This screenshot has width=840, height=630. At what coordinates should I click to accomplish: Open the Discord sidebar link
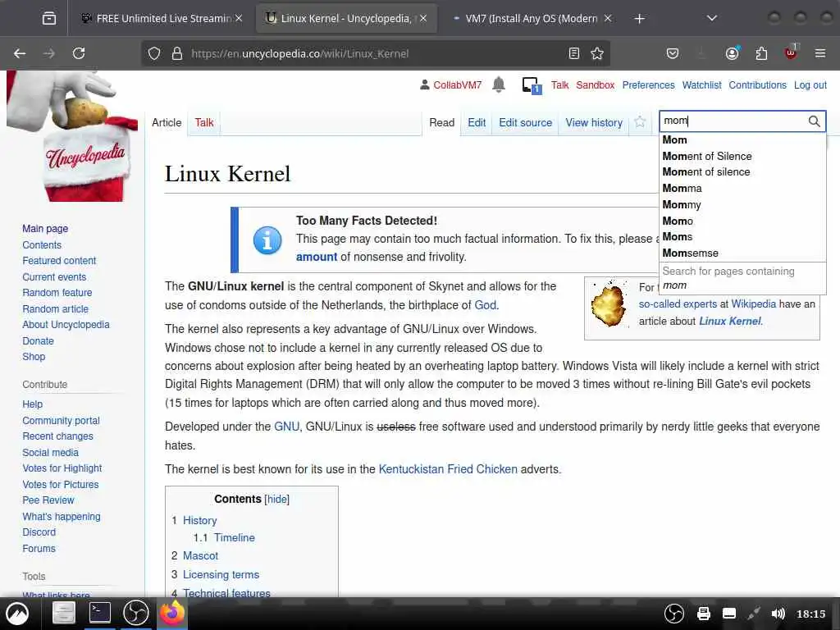click(x=39, y=532)
